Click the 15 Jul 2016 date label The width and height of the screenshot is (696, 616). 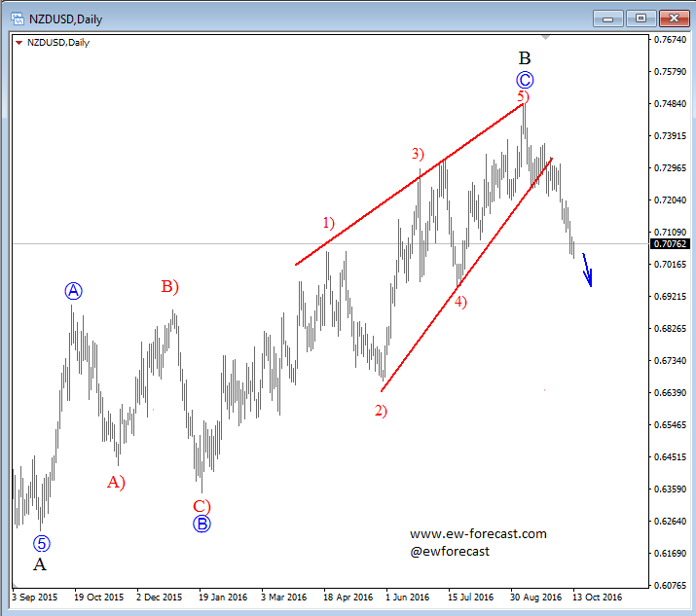(470, 598)
